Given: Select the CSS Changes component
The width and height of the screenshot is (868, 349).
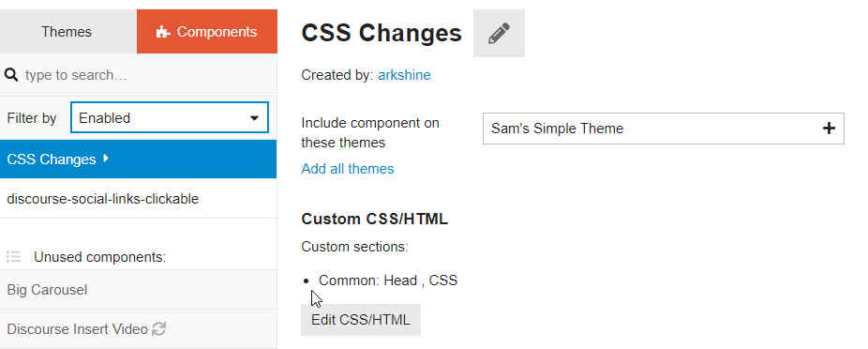Looking at the screenshot, I should (139, 159).
